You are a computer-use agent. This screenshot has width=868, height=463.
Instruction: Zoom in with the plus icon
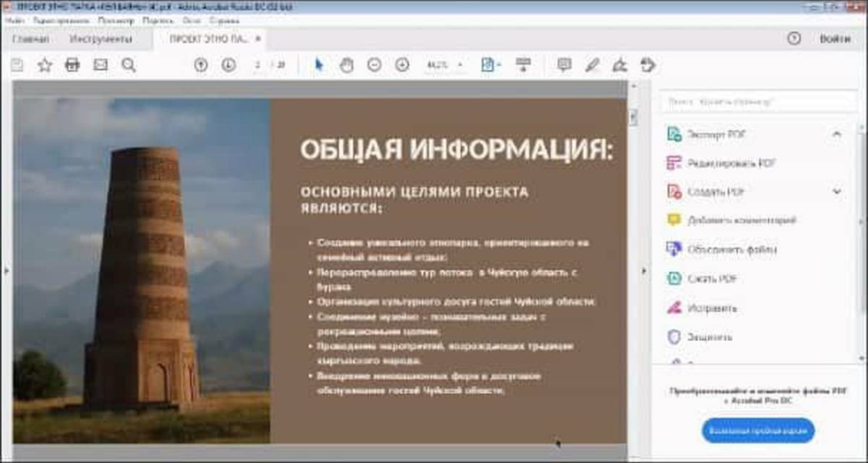[402, 65]
